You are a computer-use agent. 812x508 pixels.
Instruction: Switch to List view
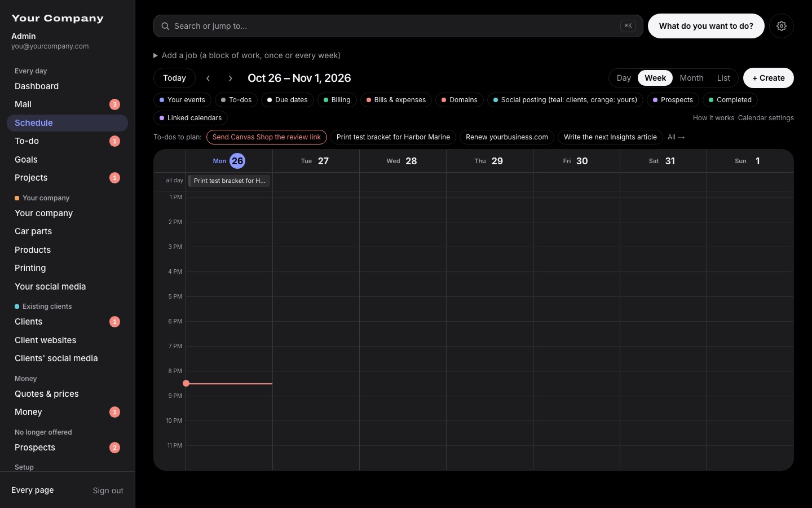723,78
